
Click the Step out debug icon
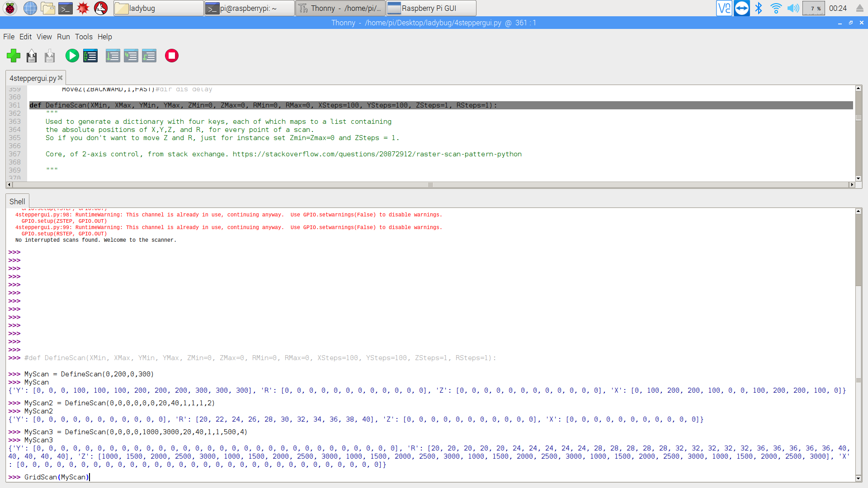[x=148, y=56]
